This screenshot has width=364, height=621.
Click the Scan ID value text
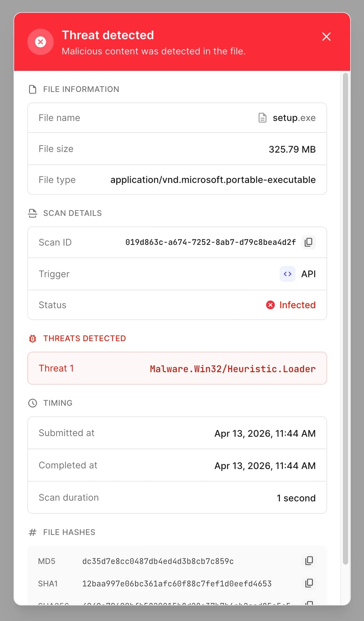[x=210, y=242]
